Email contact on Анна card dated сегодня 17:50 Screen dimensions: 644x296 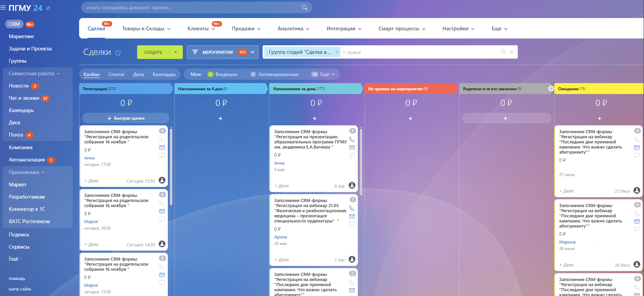[x=162, y=147]
